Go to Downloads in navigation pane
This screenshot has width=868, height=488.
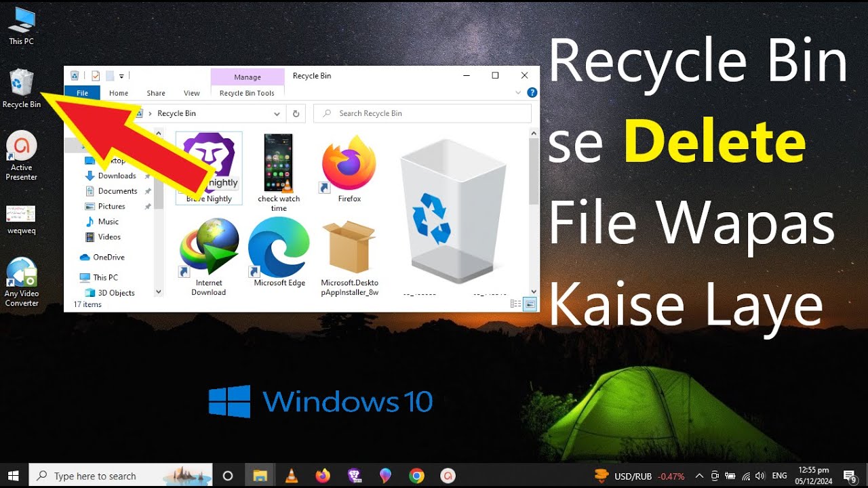click(x=117, y=176)
